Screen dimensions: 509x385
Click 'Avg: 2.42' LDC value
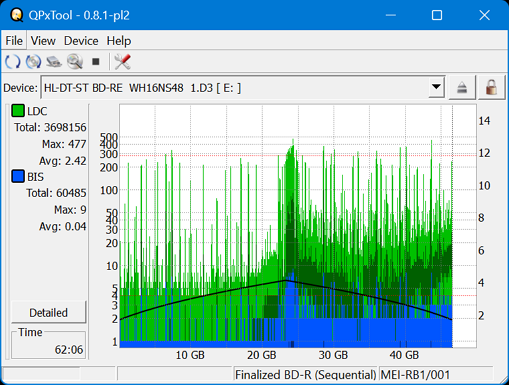63,161
